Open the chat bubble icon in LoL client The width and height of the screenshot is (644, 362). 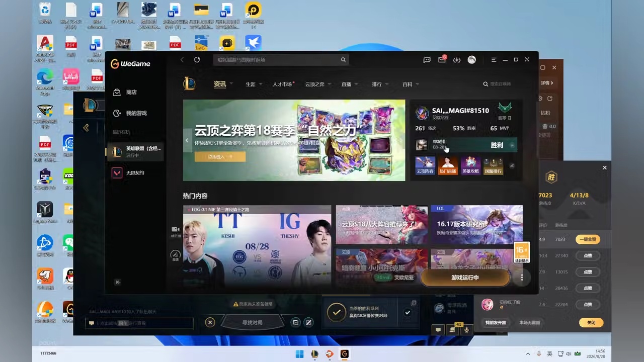tap(438, 329)
